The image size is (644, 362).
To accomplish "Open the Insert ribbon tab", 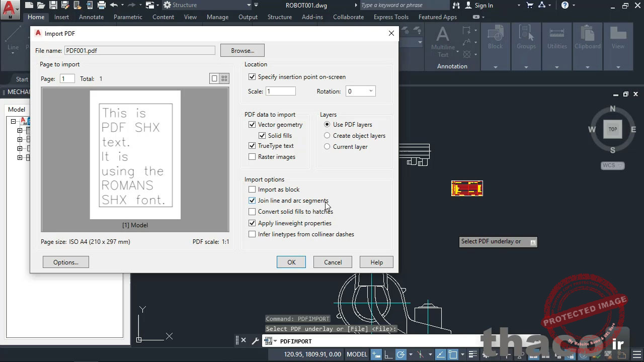I will click(61, 17).
